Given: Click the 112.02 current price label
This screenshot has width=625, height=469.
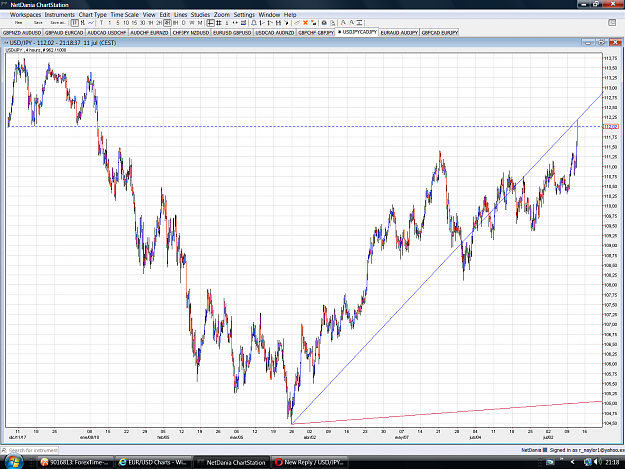Looking at the screenshot, I should click(611, 127).
